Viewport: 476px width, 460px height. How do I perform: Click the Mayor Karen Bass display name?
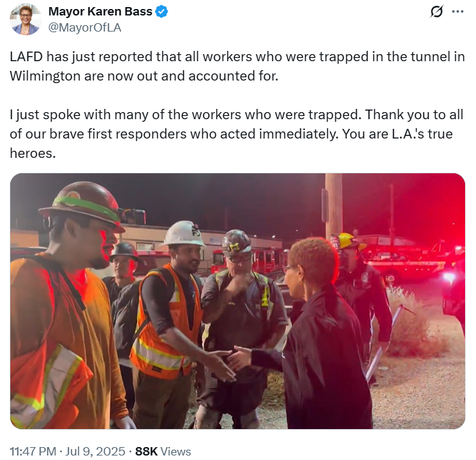(100, 12)
